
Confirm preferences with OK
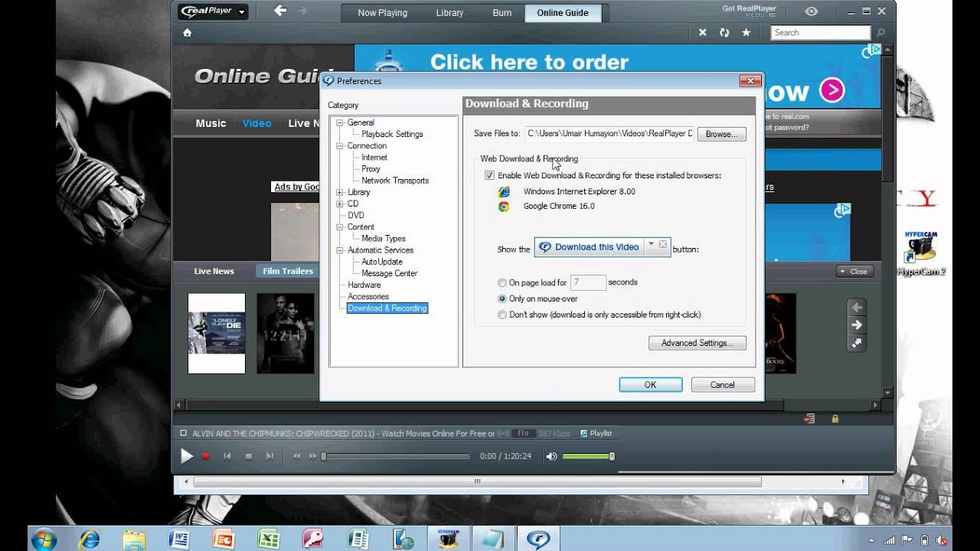[650, 385]
